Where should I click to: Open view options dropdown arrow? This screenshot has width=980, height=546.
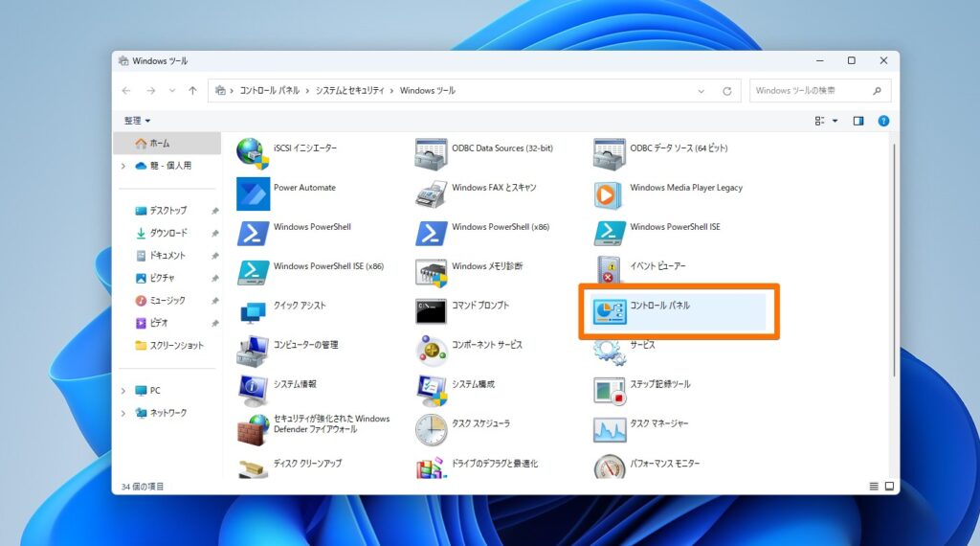(835, 121)
